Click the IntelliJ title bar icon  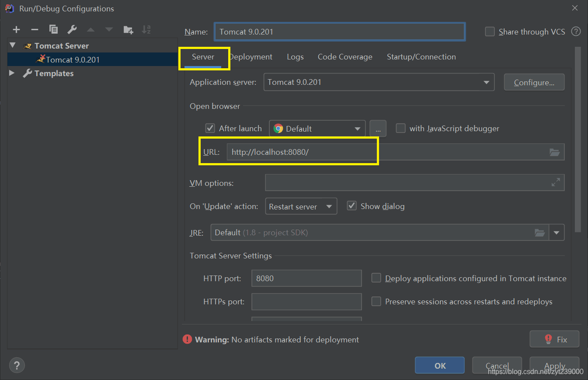pos(9,8)
